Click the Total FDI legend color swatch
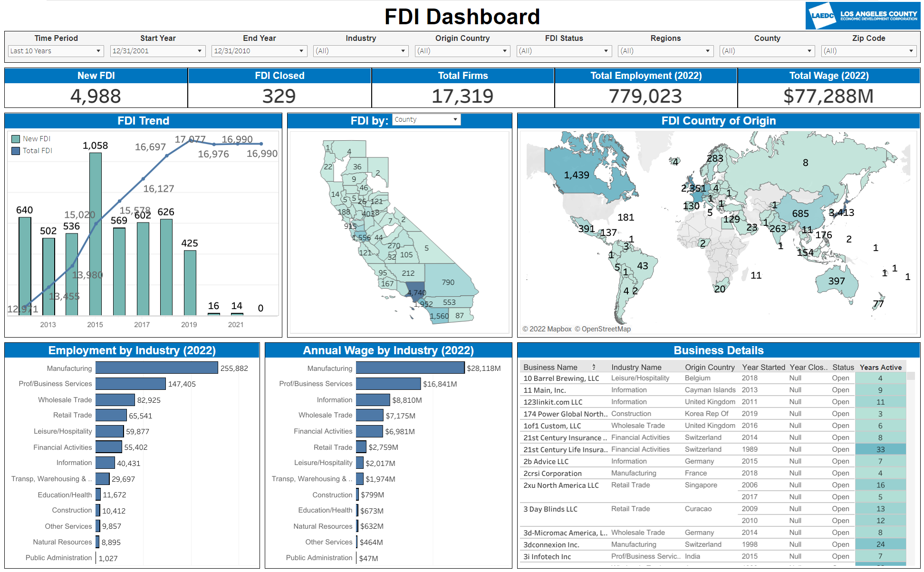Viewport: 924px width, 572px height. click(16, 151)
